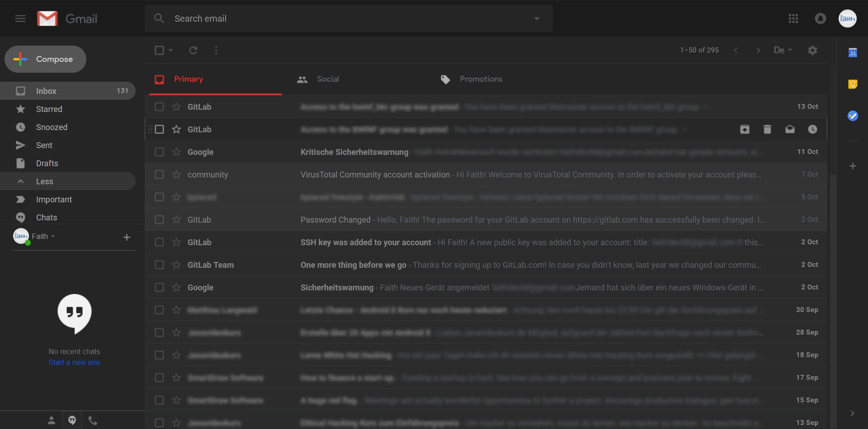The width and height of the screenshot is (868, 429).
Task: Open the SSH key was added email
Action: click(486, 242)
